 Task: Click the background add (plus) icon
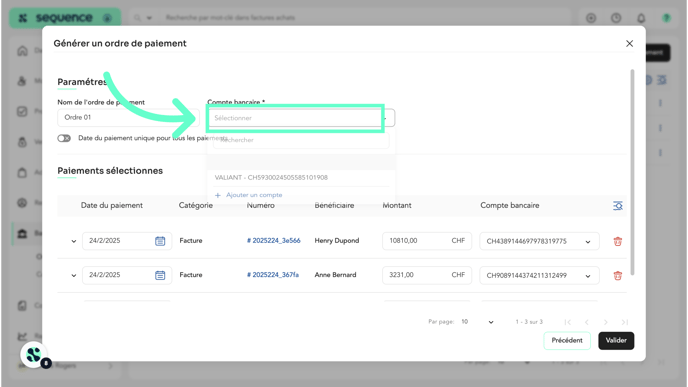(591, 18)
